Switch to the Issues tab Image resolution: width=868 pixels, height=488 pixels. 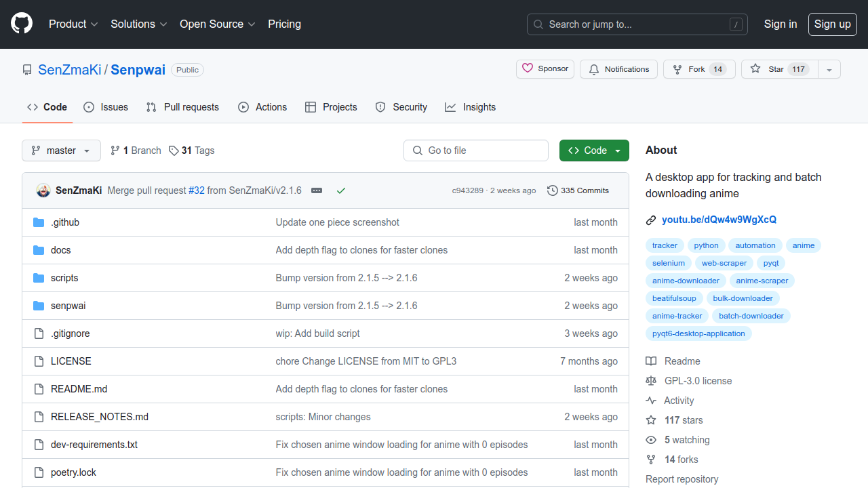pos(106,107)
